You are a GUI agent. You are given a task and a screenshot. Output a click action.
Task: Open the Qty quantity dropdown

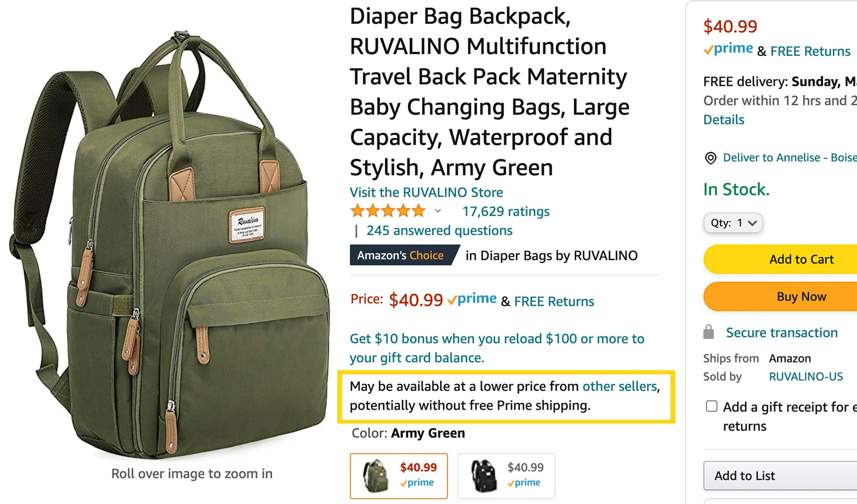(733, 223)
